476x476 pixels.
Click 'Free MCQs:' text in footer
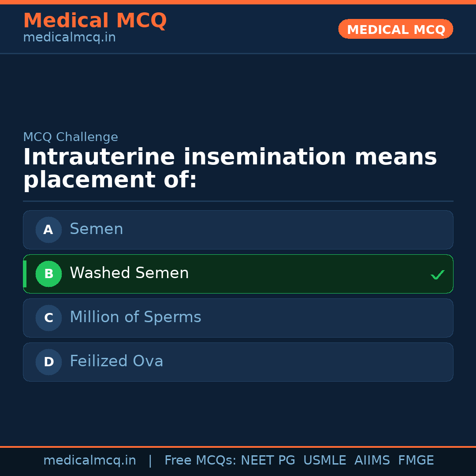201,461
